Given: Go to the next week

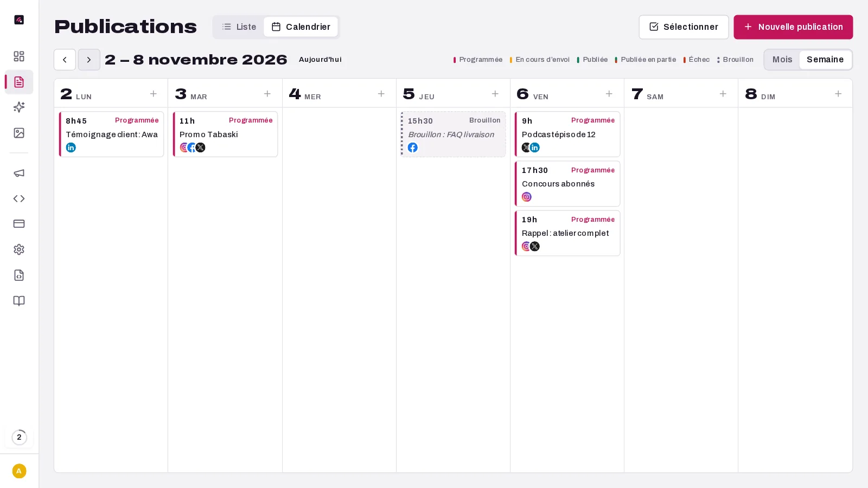Looking at the screenshot, I should tap(89, 60).
